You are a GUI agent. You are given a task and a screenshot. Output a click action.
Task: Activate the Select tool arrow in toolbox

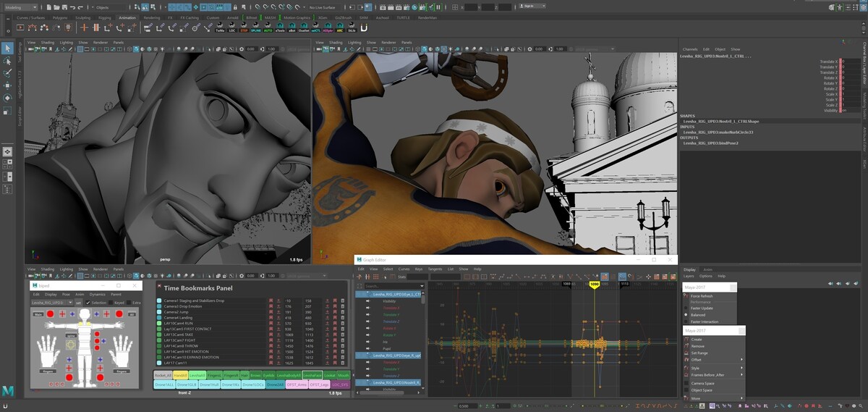(7, 48)
